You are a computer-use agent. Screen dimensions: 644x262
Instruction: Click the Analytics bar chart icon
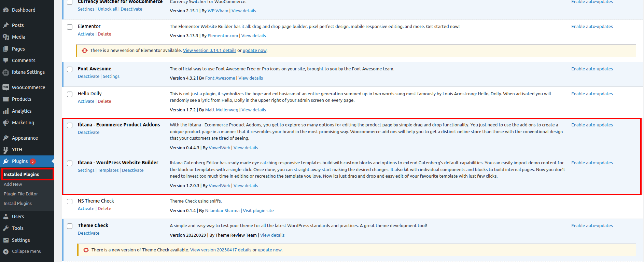pos(6,111)
